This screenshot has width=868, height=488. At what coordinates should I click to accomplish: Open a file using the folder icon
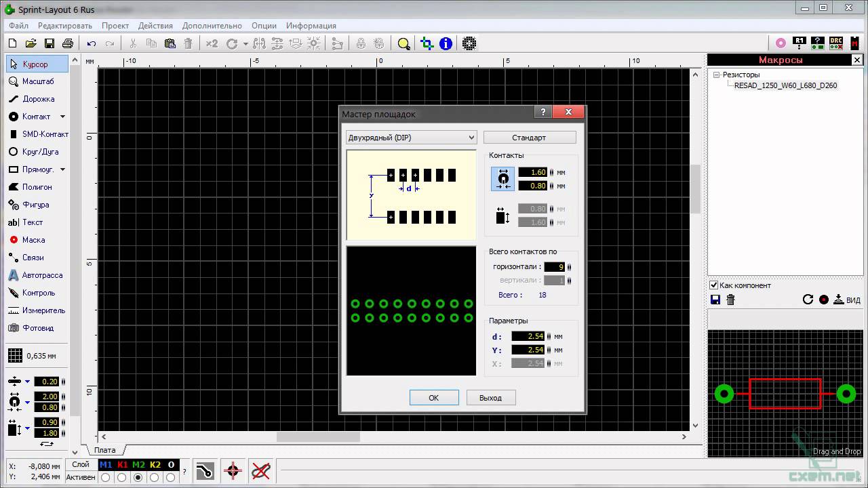point(31,43)
